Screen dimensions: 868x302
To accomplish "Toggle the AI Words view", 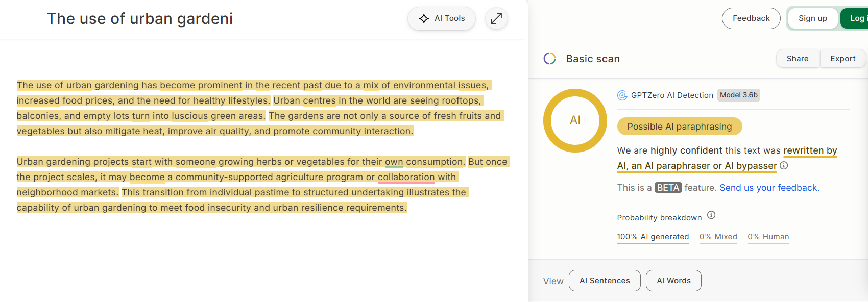I will coord(673,281).
